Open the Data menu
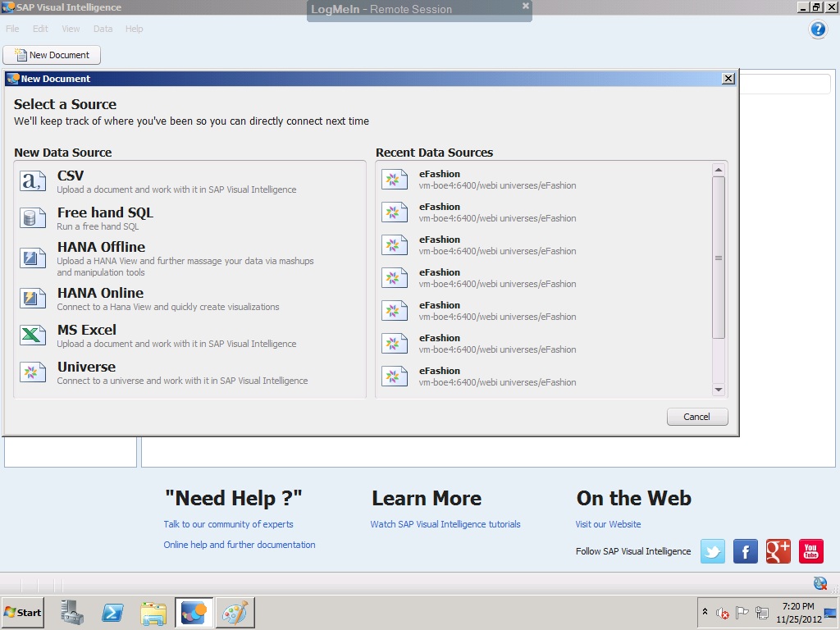840x630 pixels. [103, 29]
